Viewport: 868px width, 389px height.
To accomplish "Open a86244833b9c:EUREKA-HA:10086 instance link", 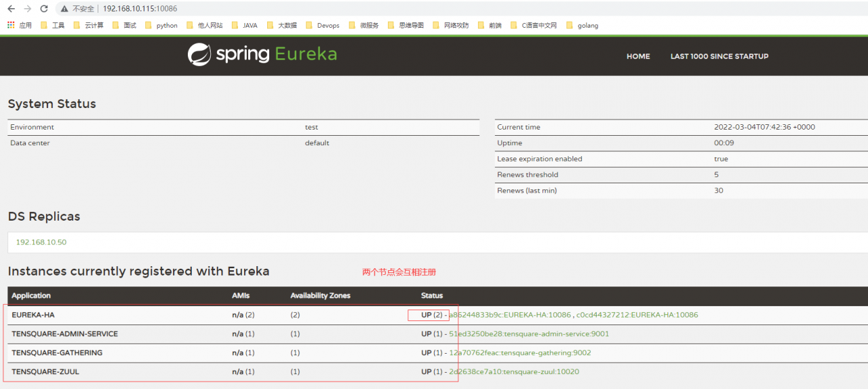I will (x=511, y=315).
